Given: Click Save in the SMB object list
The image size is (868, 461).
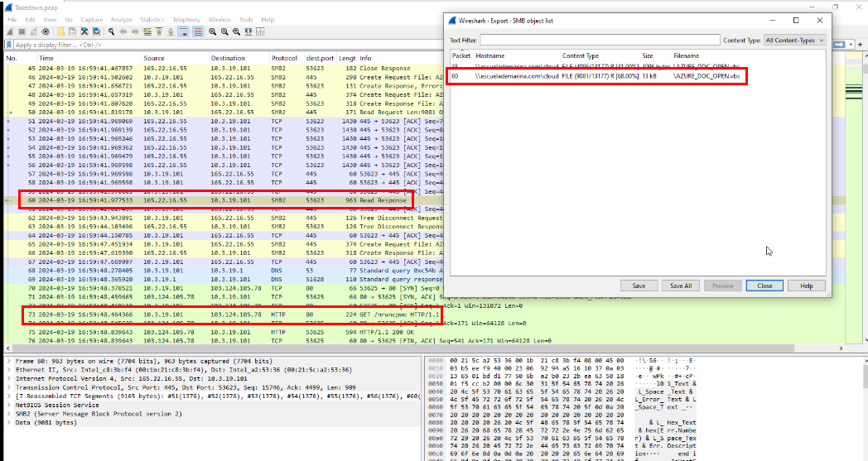Looking at the screenshot, I should 639,286.
